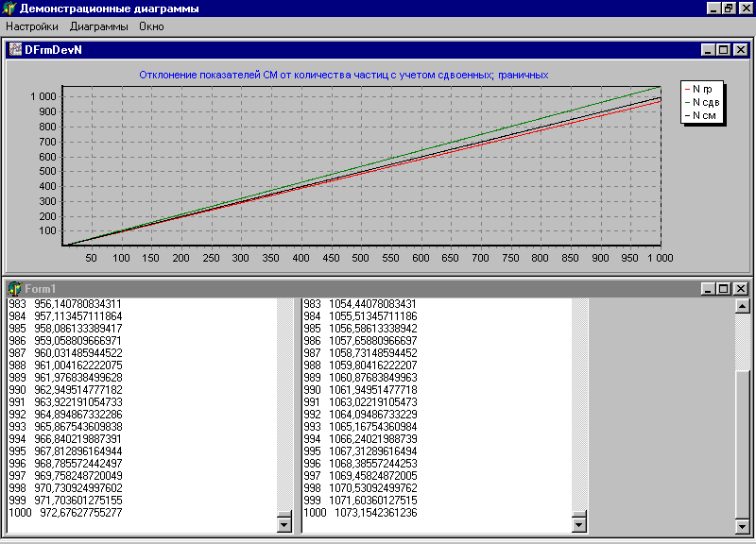The image size is (756, 544).
Task: Restore the main application window
Action: point(729,8)
